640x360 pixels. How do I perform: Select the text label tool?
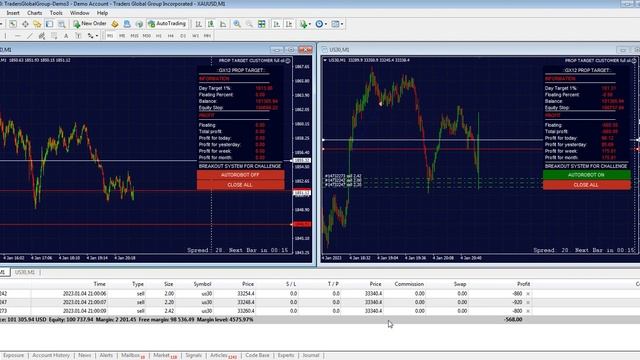click(78, 36)
